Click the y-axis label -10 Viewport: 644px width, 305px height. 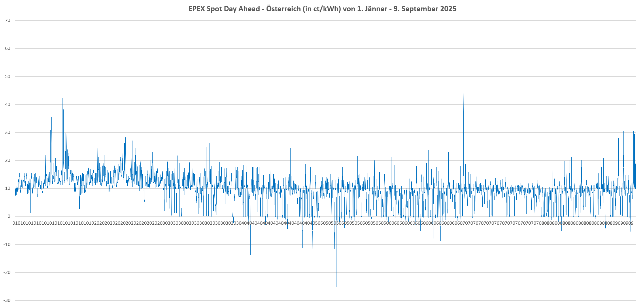pos(7,245)
